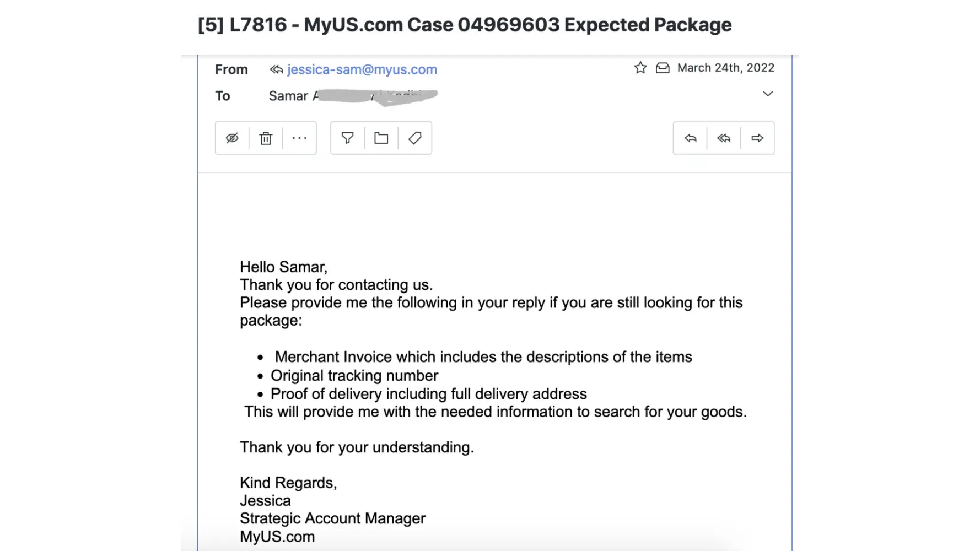Delete this email using the trash icon
Screen dimensions: 980x551
pos(266,138)
